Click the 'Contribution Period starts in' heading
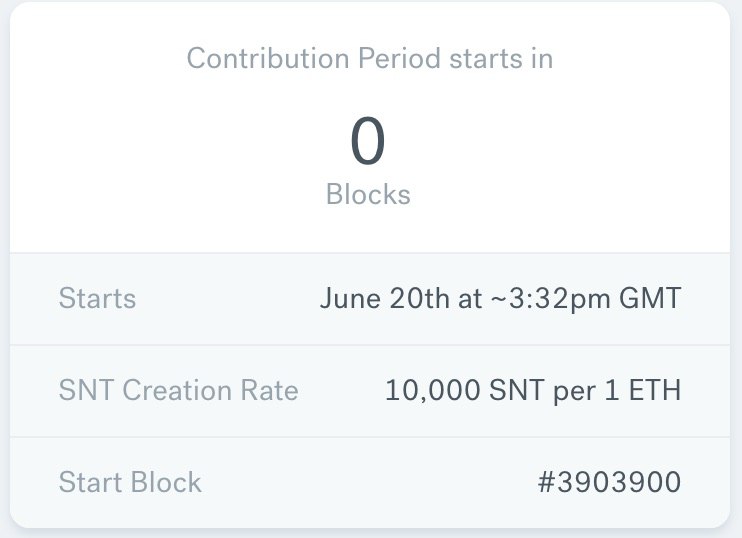 coord(370,58)
